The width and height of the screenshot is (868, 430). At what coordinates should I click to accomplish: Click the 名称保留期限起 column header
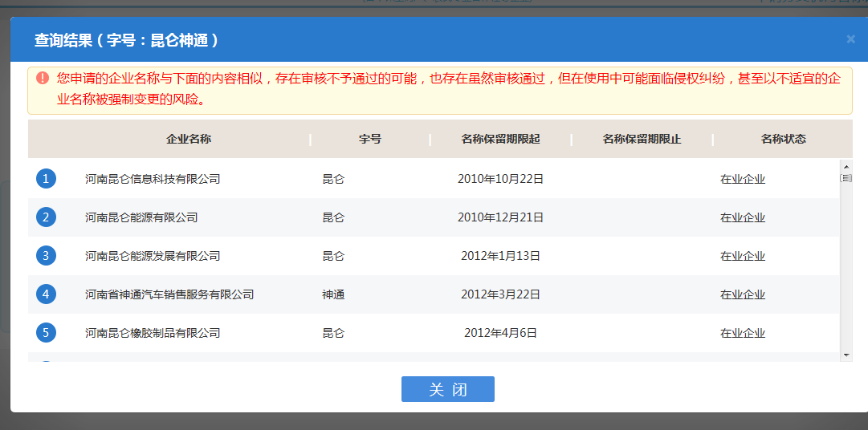pos(500,139)
